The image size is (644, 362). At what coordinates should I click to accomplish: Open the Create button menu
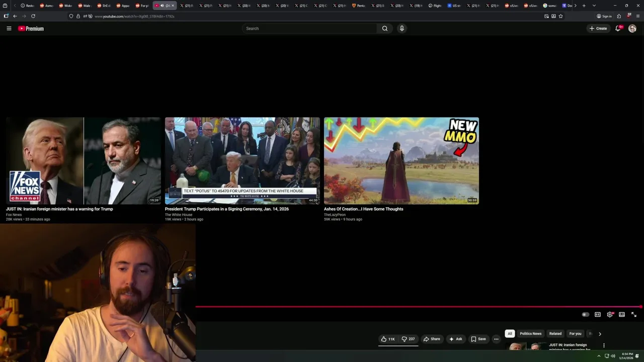(x=598, y=29)
